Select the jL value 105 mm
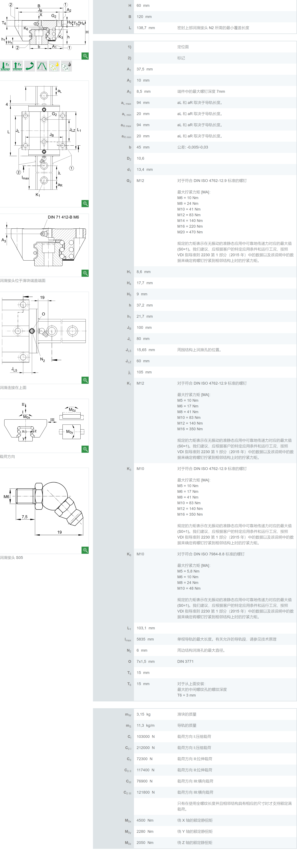Image resolution: width=297 pixels, height=868 pixels. pos(144,372)
